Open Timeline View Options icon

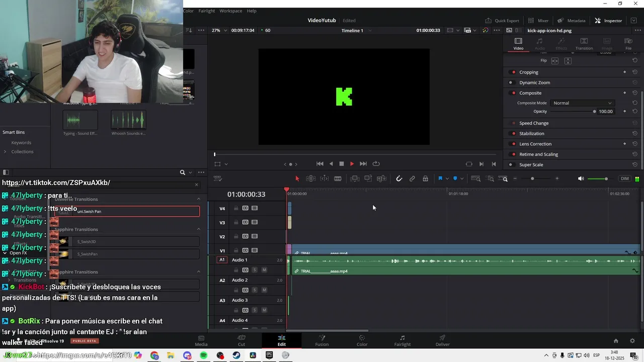point(217,178)
